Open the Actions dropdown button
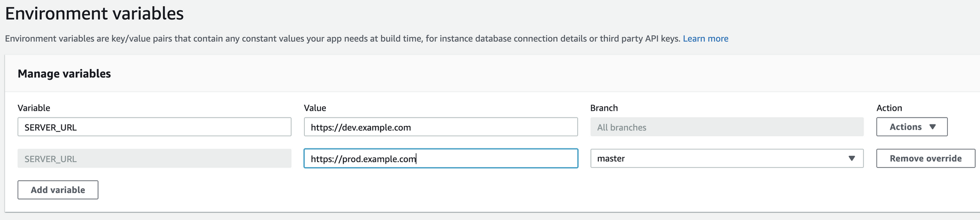980x220 pixels. coord(911,127)
